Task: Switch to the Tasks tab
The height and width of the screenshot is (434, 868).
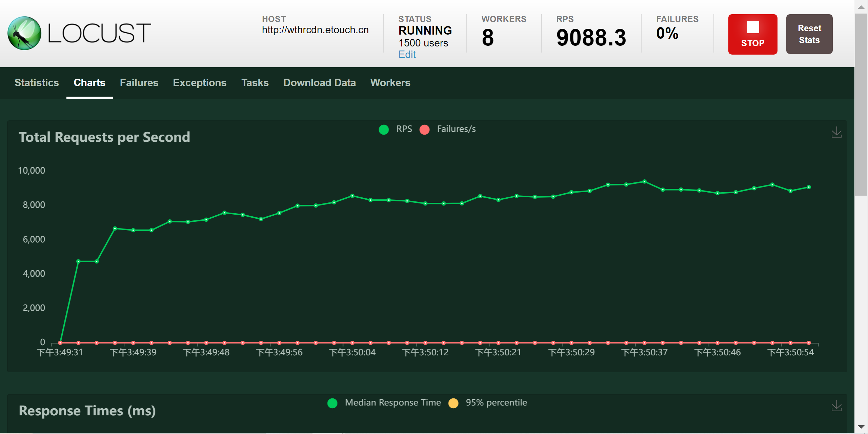Action: [x=255, y=83]
